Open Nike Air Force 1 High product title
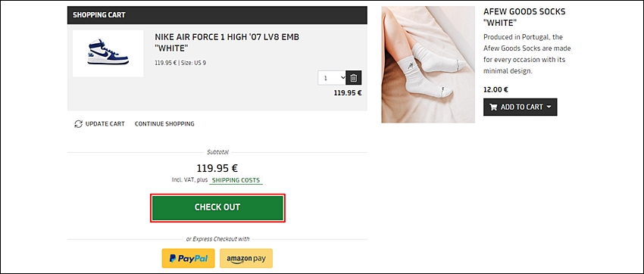Screen dimensions: 644x274 (x=227, y=42)
